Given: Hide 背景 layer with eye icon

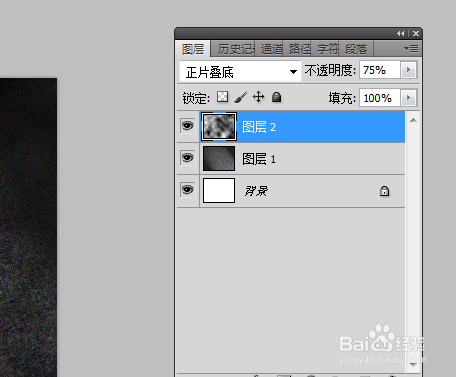Looking at the screenshot, I should click(x=187, y=190).
